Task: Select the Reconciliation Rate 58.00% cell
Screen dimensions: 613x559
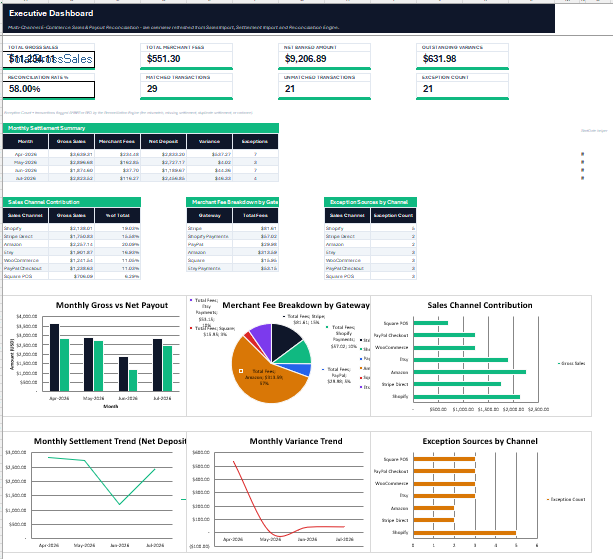Action: pos(48,89)
